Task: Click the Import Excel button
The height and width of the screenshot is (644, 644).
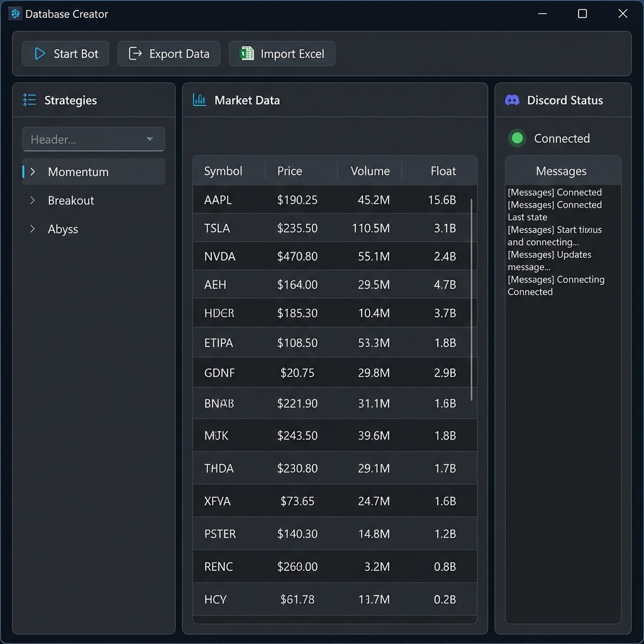Action: click(x=282, y=54)
